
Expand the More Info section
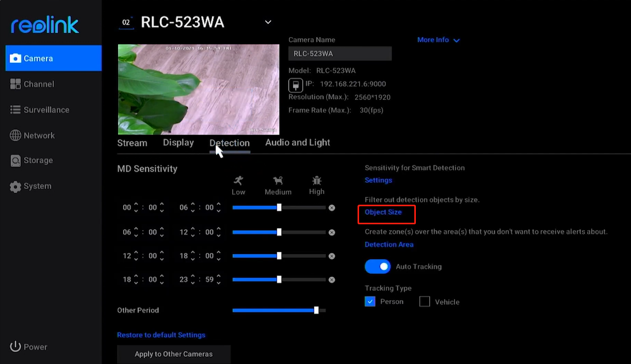pos(438,40)
